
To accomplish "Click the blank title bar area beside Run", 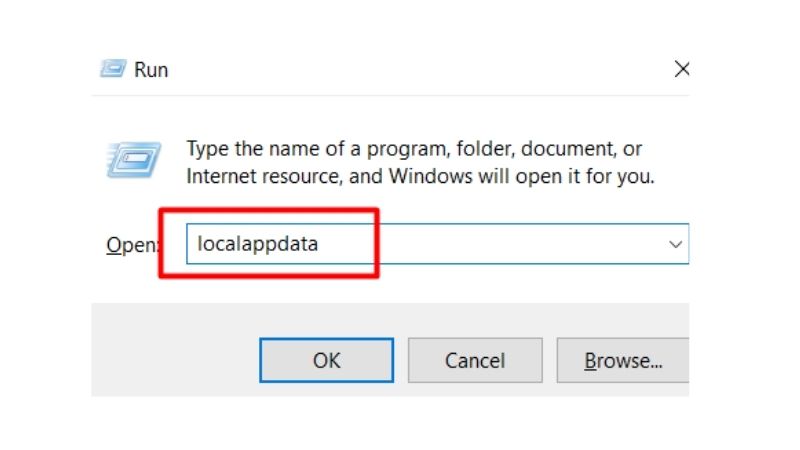I will (418, 69).
